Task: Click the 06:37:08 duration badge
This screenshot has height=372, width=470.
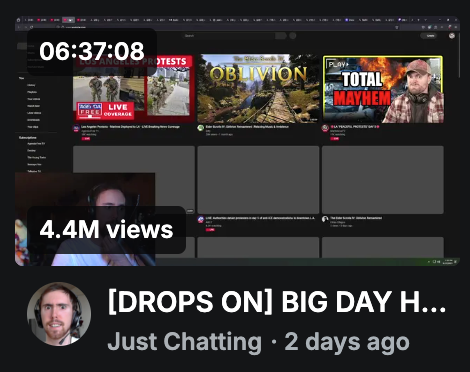Action: click(92, 52)
